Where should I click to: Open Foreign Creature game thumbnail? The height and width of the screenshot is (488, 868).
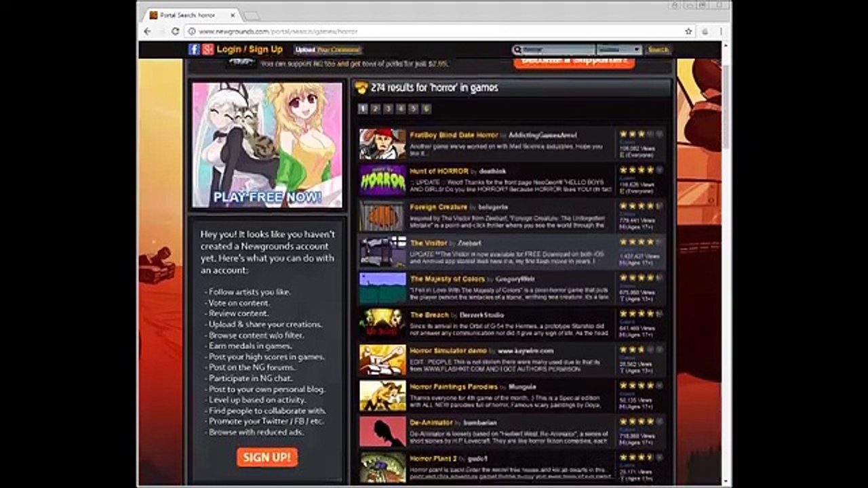click(x=382, y=216)
